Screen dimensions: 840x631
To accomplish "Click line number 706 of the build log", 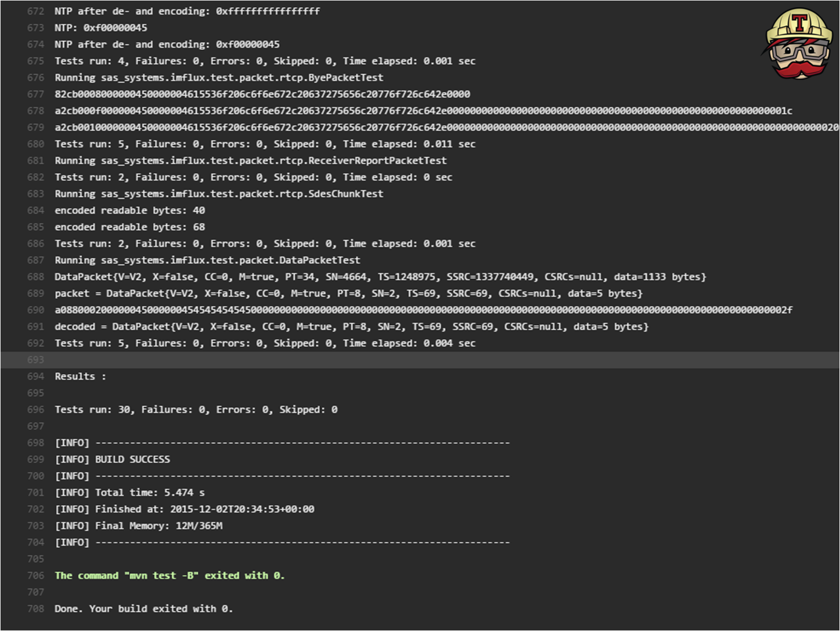I will click(x=35, y=576).
